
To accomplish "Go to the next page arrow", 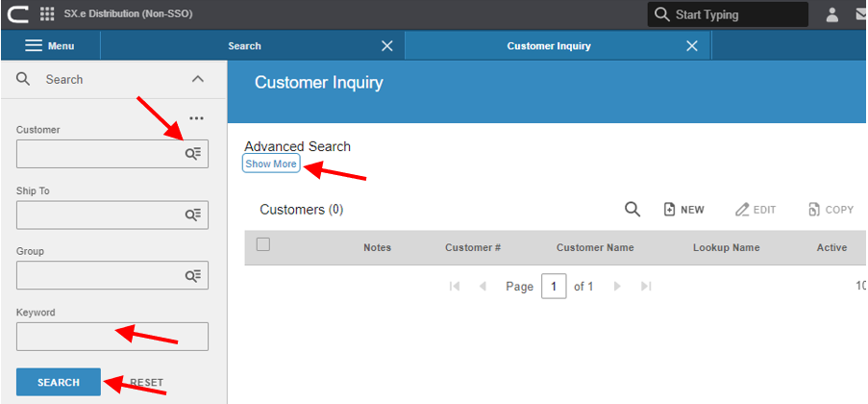I will pyautogui.click(x=617, y=286).
